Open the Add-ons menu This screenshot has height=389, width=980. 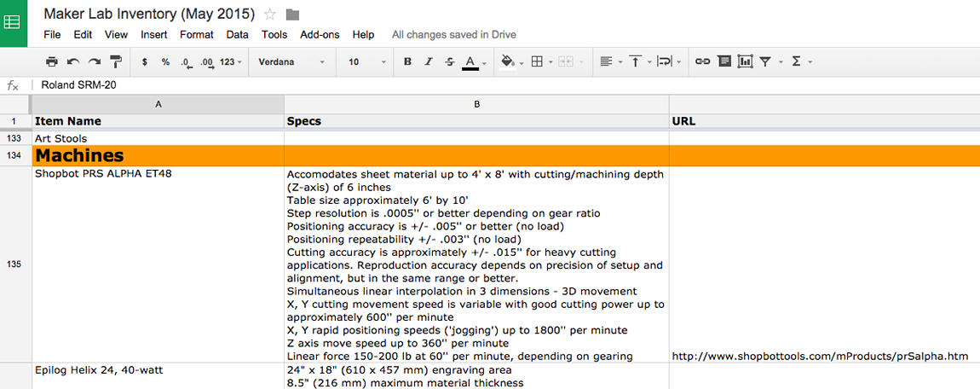point(320,35)
